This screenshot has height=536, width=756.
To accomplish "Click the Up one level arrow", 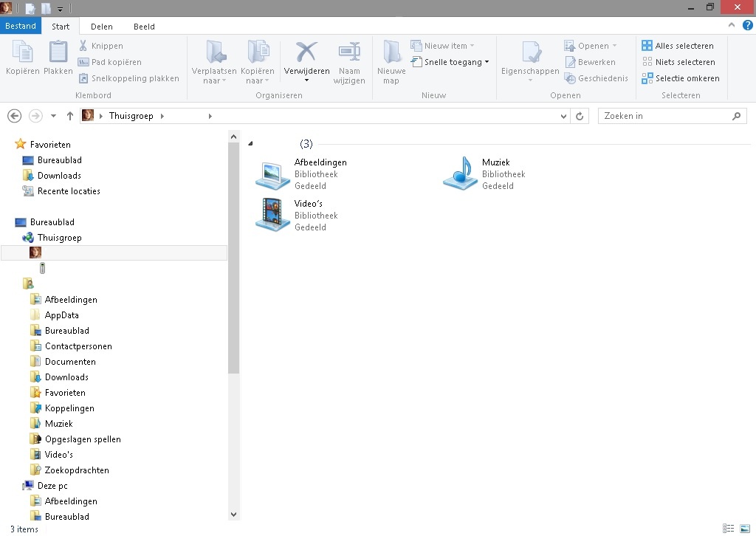I will (x=70, y=116).
